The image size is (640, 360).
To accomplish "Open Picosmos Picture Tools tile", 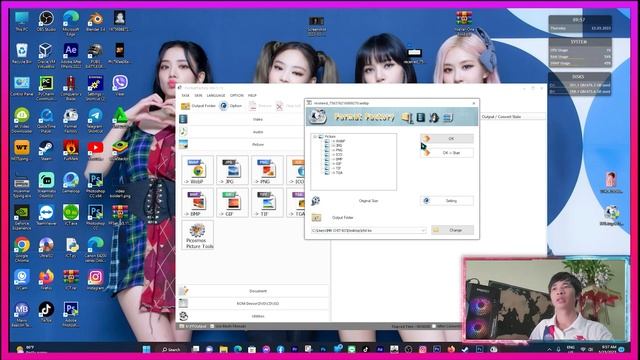I will click(198, 236).
